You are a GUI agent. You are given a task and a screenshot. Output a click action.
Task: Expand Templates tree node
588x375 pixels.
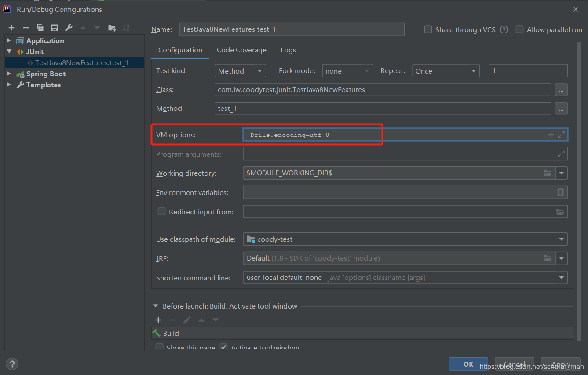pyautogui.click(x=9, y=85)
